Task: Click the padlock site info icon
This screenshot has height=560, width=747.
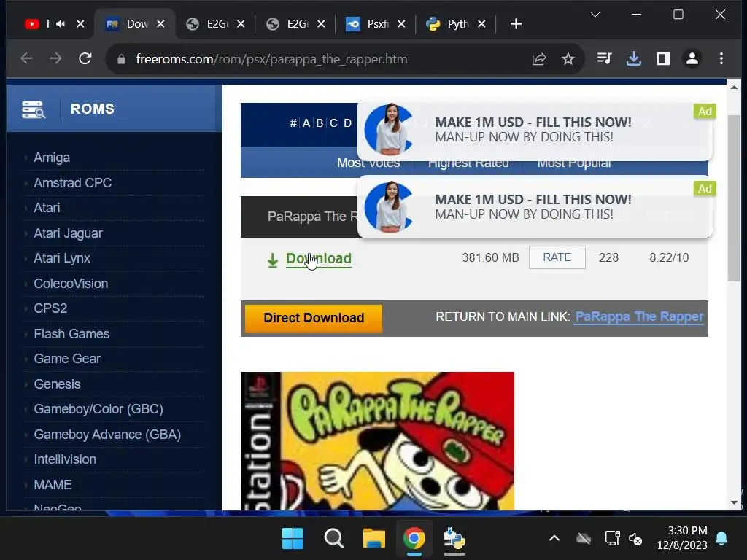Action: [x=121, y=59]
